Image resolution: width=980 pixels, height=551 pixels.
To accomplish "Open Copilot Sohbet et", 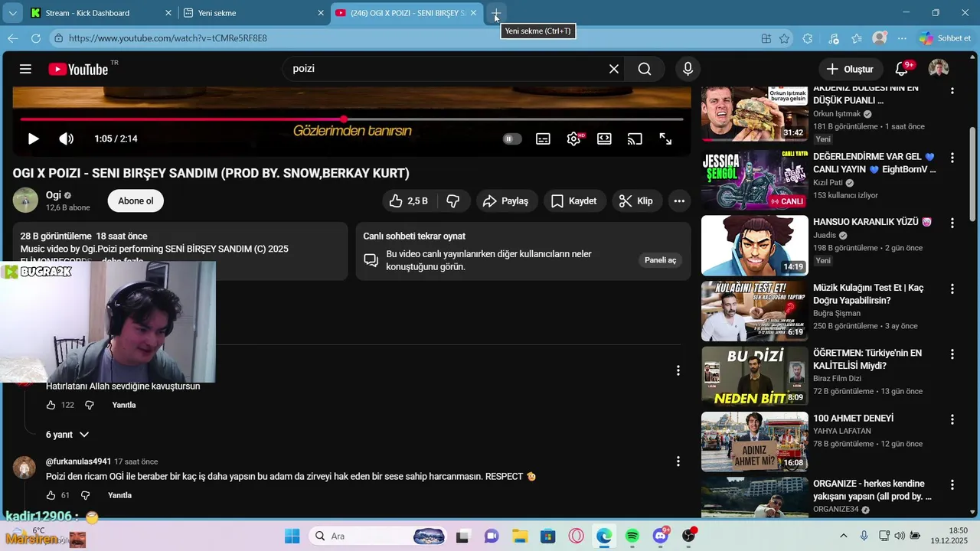I will [x=946, y=38].
